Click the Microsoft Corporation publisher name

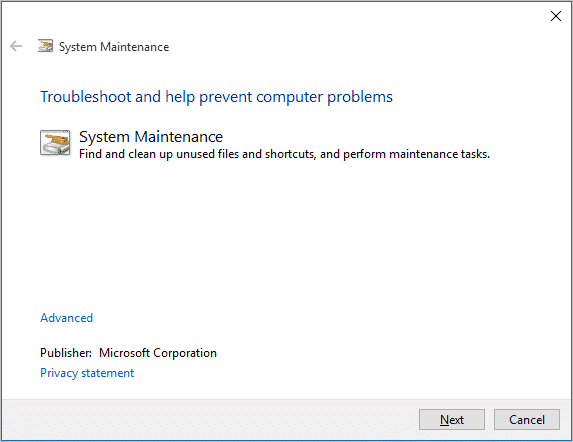[158, 353]
